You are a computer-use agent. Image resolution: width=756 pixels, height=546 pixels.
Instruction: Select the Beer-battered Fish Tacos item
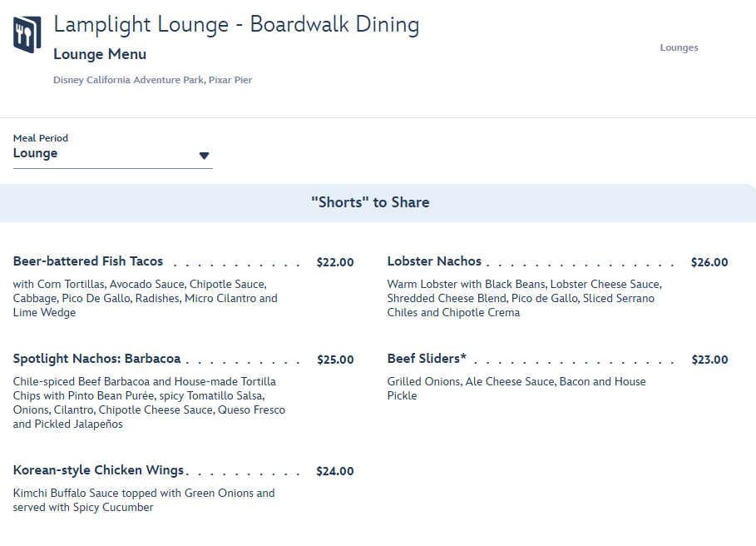88,261
